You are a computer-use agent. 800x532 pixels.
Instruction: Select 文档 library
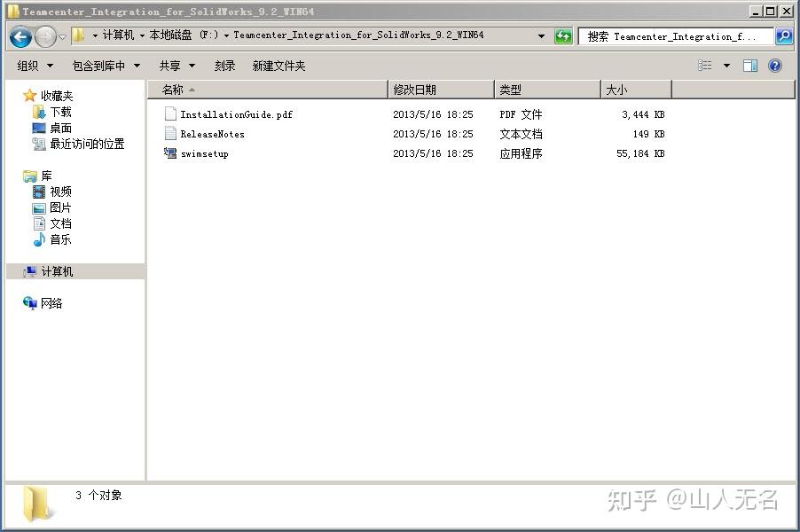point(60,223)
